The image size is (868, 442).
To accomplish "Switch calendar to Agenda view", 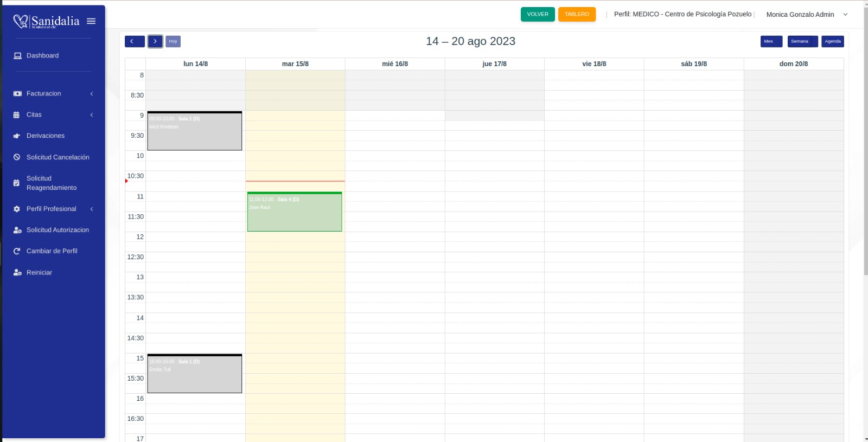I will 832,41.
